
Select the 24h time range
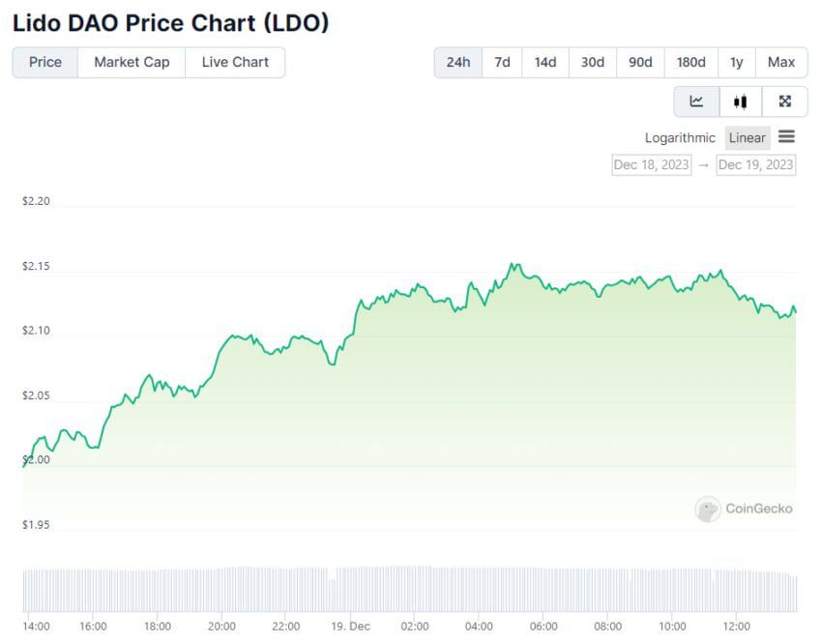pos(458,62)
